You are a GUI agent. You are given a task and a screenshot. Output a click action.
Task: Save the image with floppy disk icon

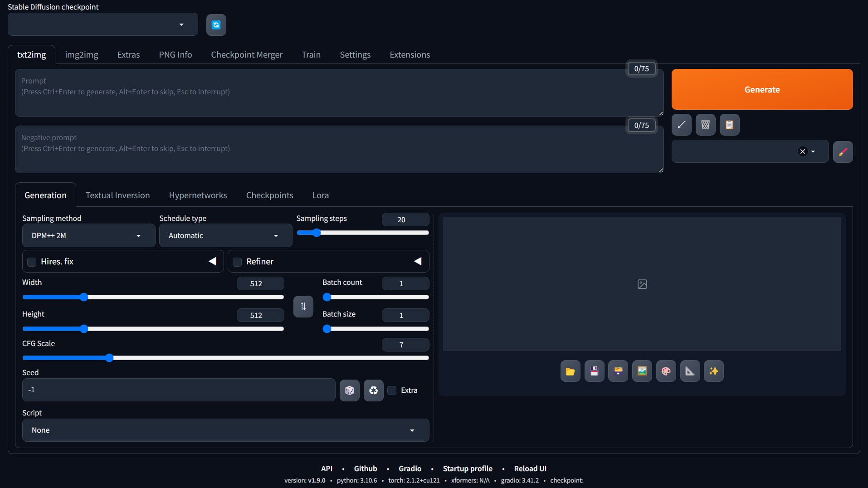[594, 371]
